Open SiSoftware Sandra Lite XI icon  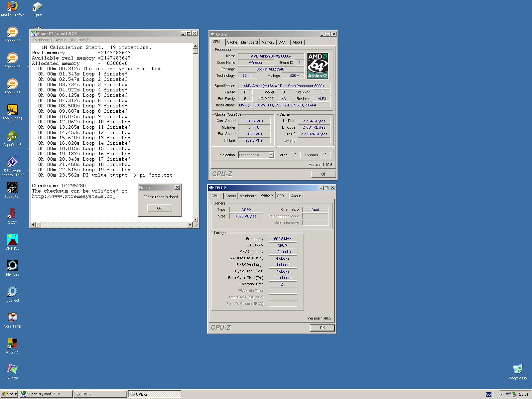(12, 167)
